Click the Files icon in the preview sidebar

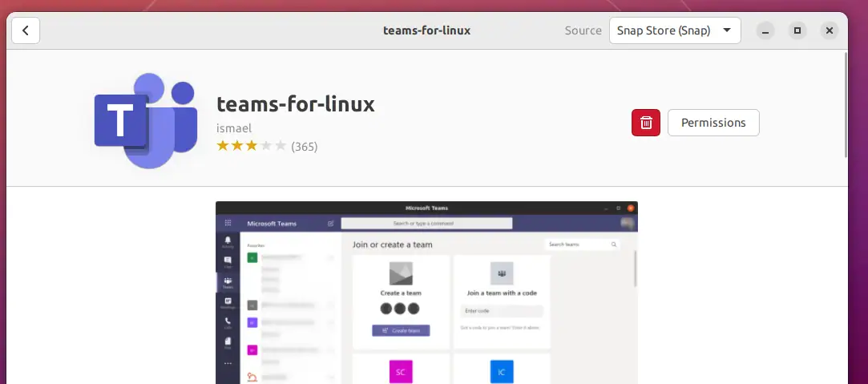pyautogui.click(x=228, y=342)
